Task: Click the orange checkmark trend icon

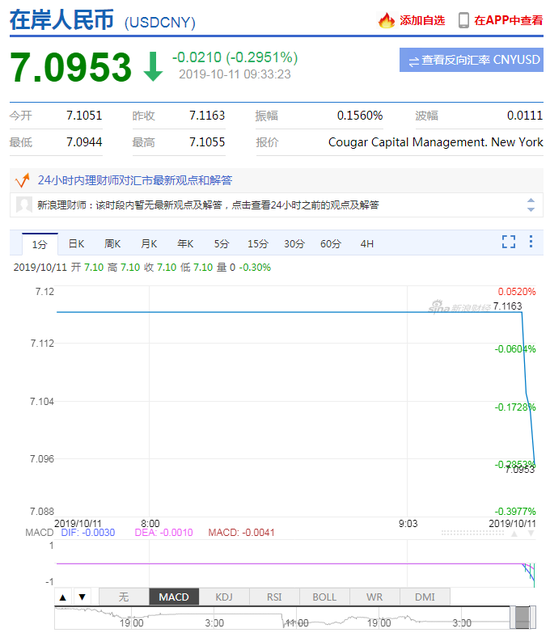Action: click(22, 180)
